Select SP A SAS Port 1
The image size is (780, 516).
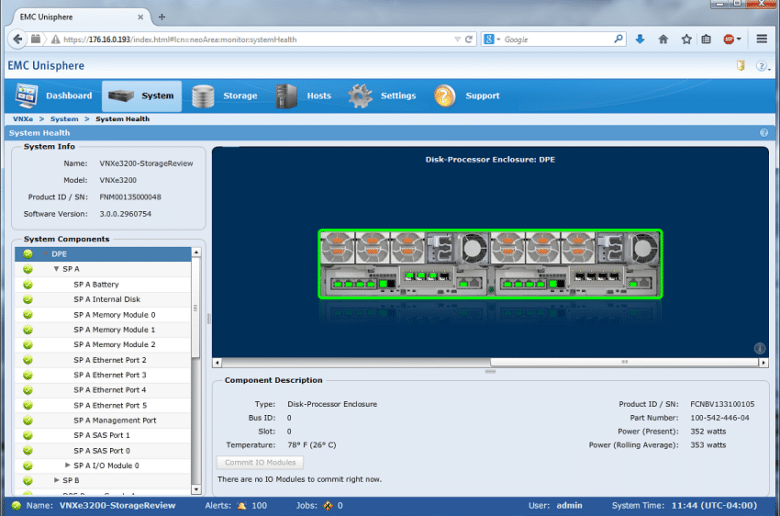(103, 435)
